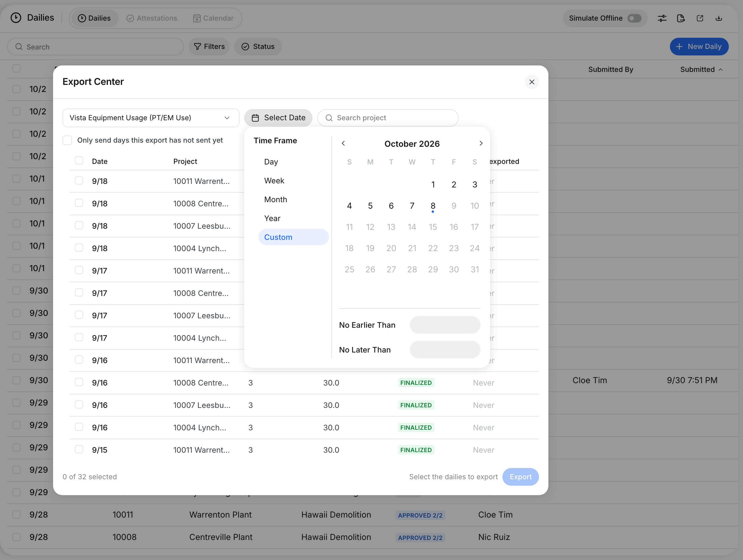
Task: Pick October 5 in the calendar
Action: [x=370, y=206]
